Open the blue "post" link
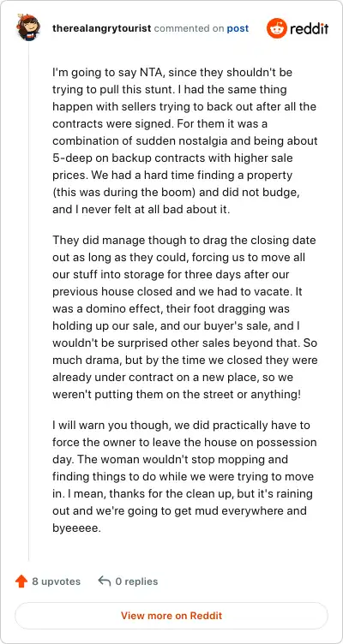Screen dimensions: 343x644 pos(238,28)
